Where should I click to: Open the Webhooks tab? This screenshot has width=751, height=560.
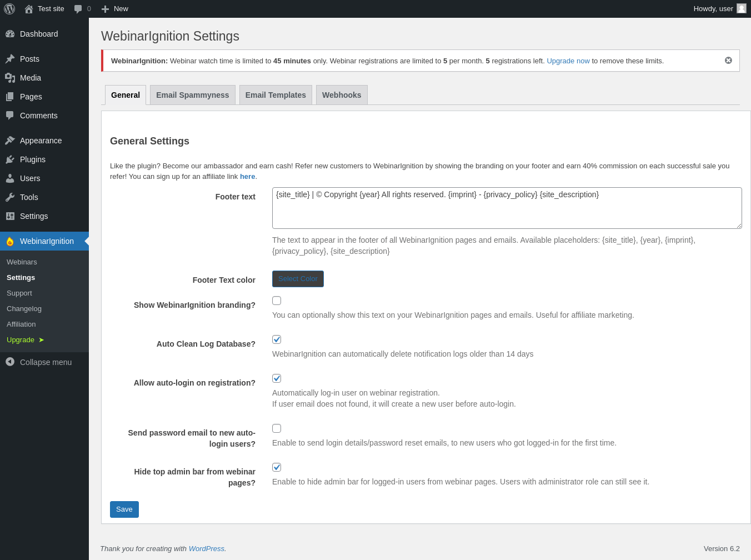pyautogui.click(x=342, y=95)
